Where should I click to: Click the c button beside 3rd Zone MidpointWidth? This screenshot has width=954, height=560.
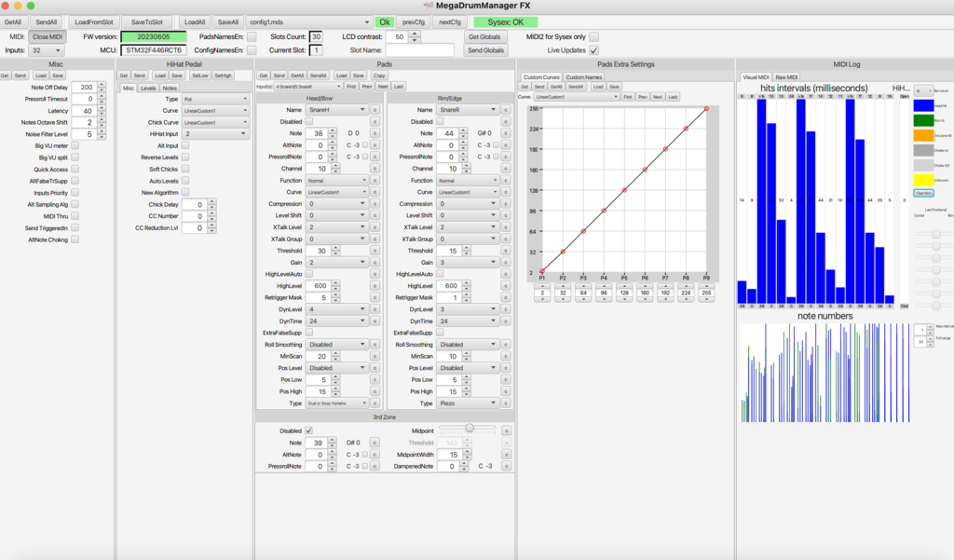pos(506,455)
